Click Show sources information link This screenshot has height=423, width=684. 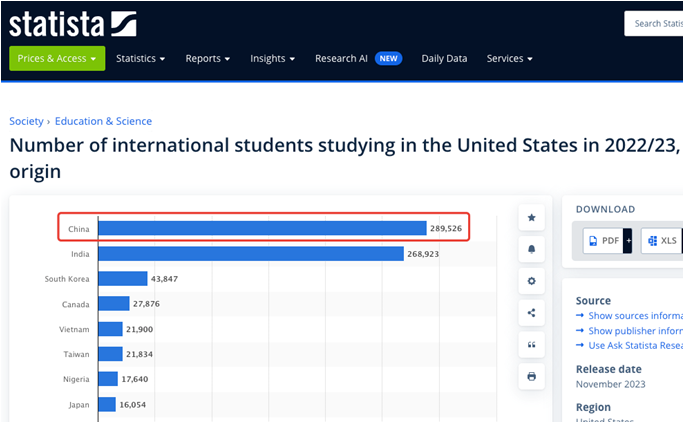click(635, 316)
